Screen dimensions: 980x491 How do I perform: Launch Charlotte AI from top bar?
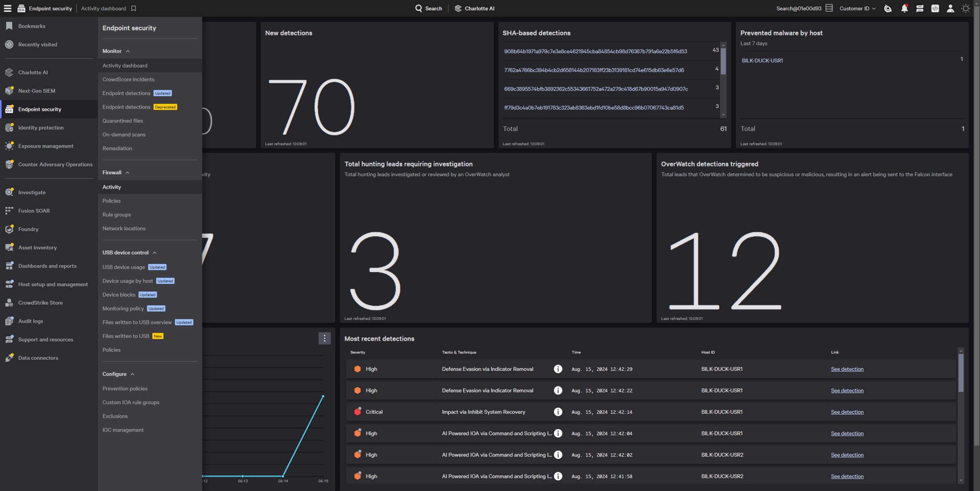(x=474, y=8)
